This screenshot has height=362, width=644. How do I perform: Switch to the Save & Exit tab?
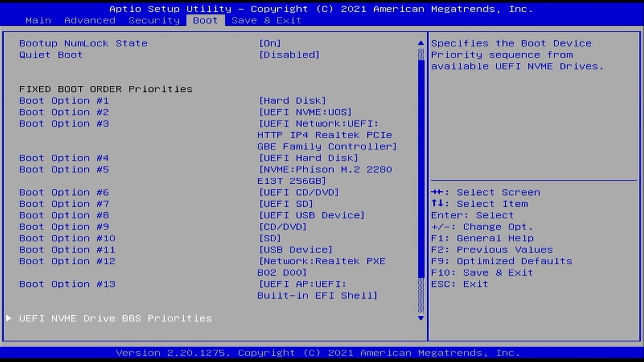[266, 20]
